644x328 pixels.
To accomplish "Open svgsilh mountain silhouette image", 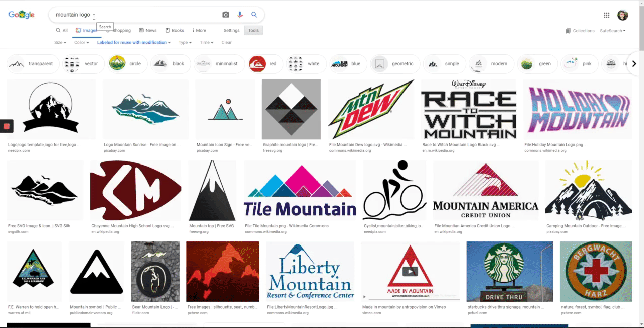I will (45, 191).
